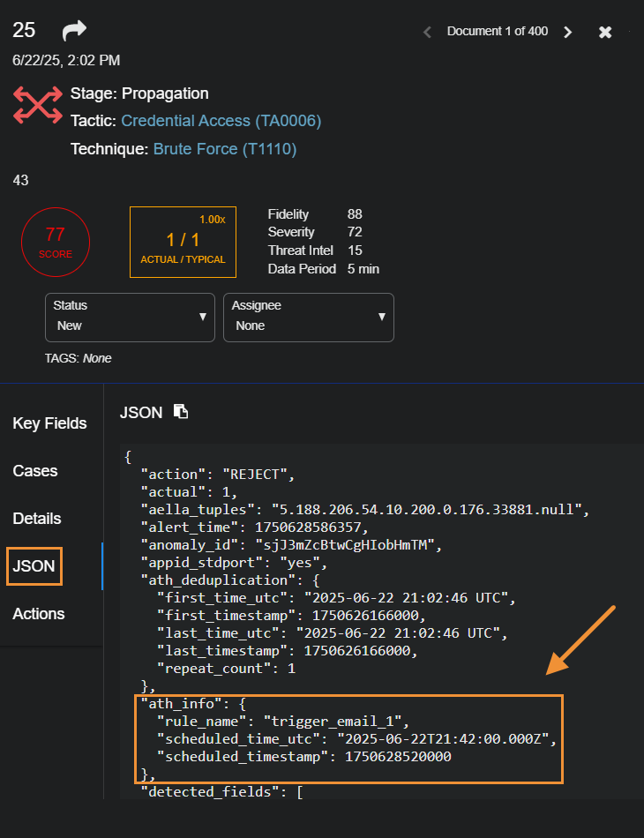This screenshot has height=838, width=644.
Task: Open Brute Force (T1110) technique link
Action: (224, 149)
